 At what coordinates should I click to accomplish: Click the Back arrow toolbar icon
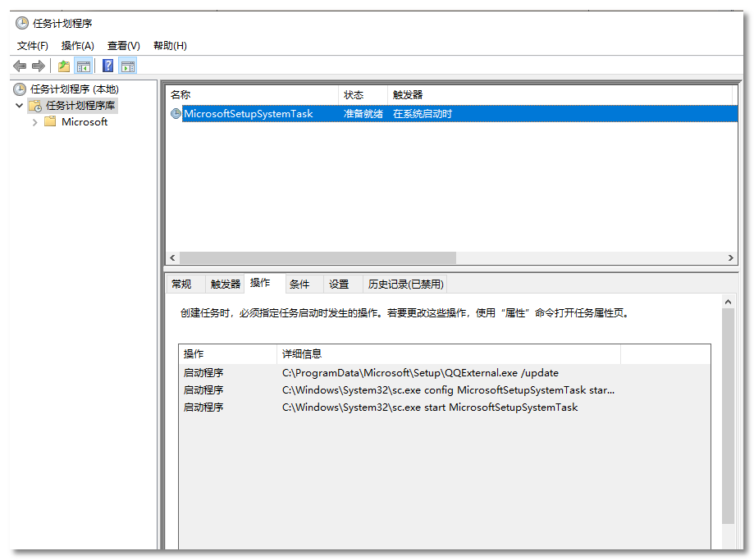[20, 66]
